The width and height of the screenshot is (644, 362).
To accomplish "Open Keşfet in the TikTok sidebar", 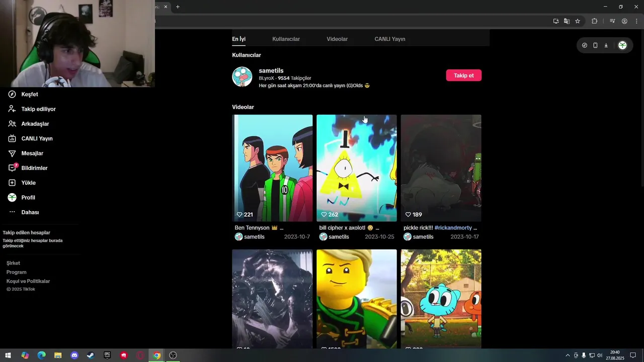I will [29, 95].
